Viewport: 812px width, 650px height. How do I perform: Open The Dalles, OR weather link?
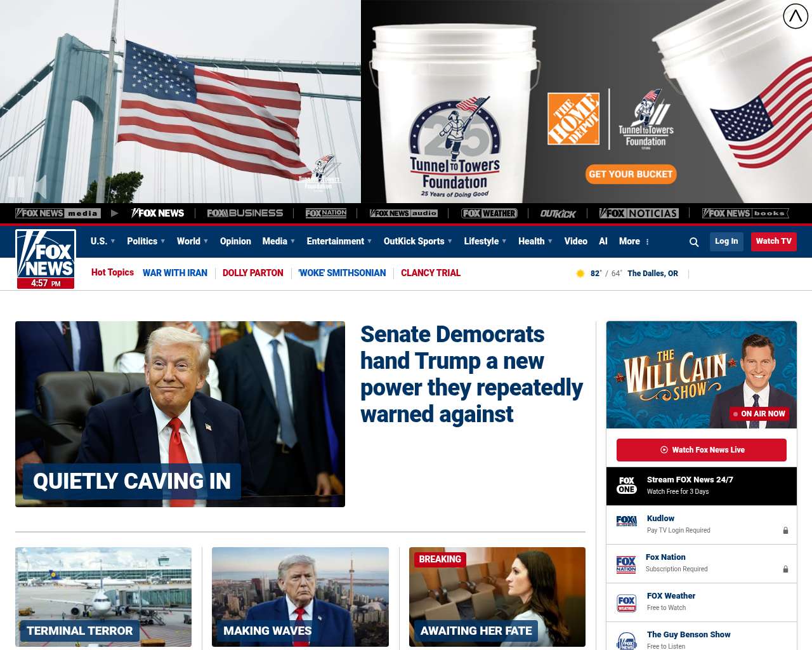coord(653,274)
